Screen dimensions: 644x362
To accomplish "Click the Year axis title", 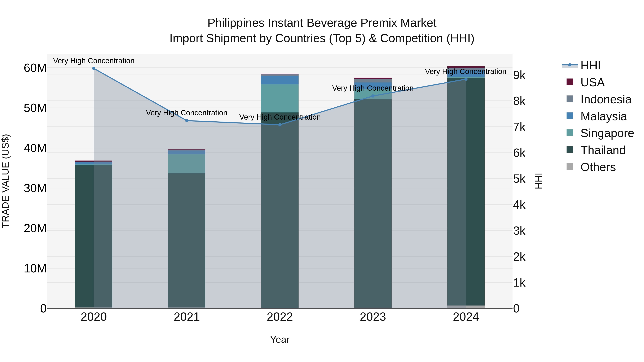I will click(x=280, y=339).
